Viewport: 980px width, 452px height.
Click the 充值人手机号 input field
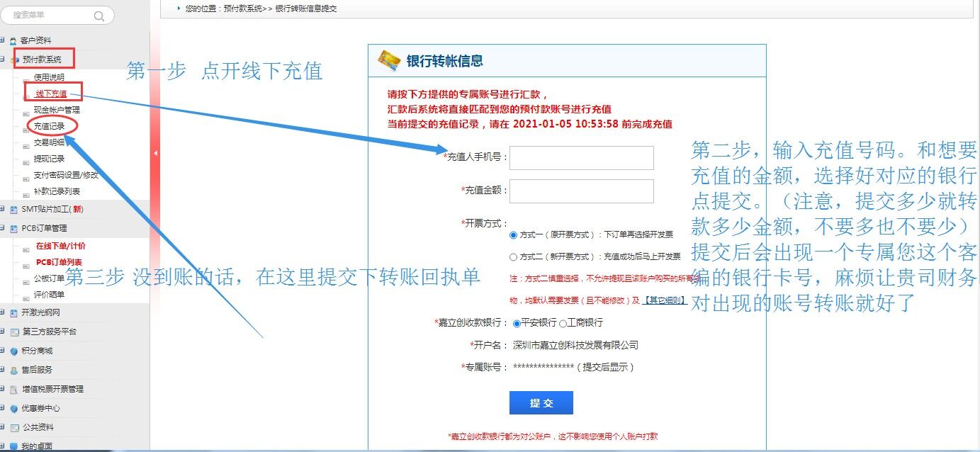click(x=581, y=158)
